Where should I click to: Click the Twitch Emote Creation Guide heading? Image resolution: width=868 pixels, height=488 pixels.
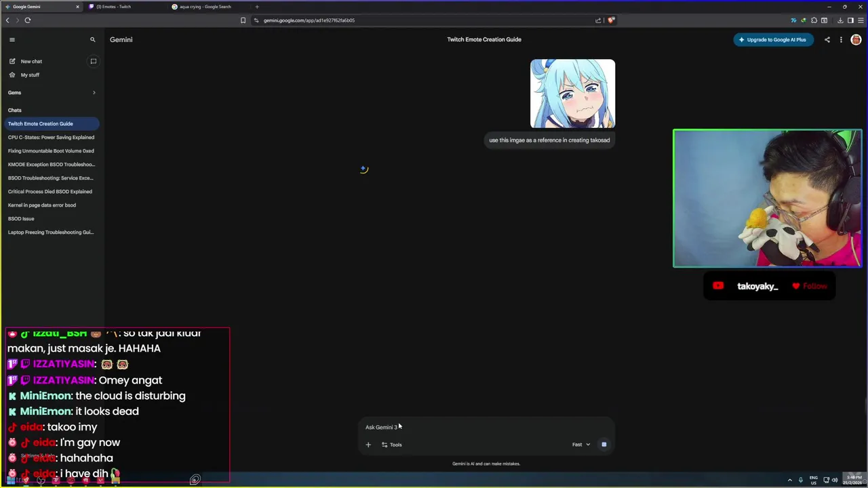click(484, 39)
